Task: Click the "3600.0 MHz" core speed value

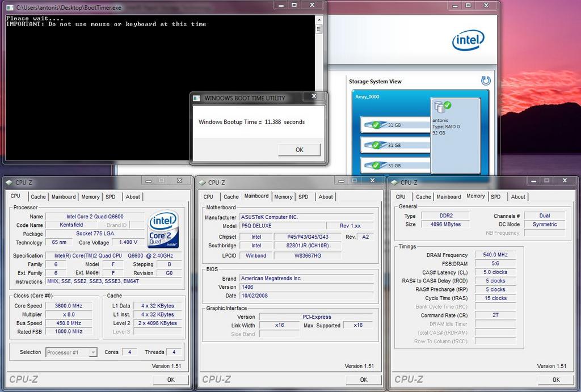Action: coord(69,306)
